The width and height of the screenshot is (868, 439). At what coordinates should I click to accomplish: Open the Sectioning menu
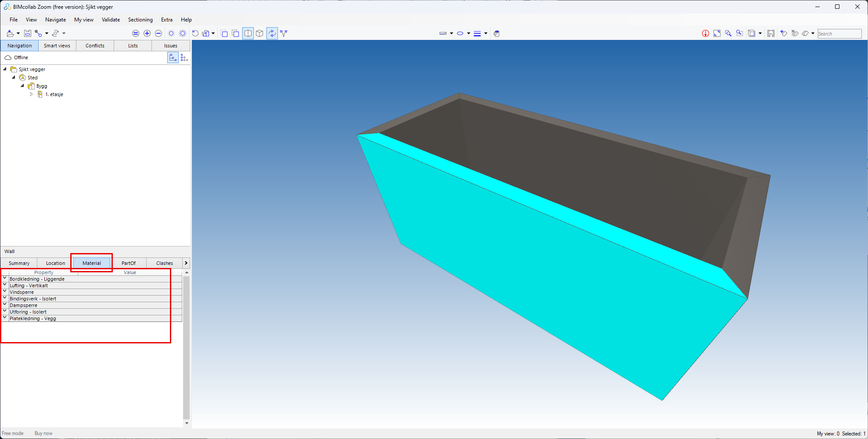coord(140,20)
